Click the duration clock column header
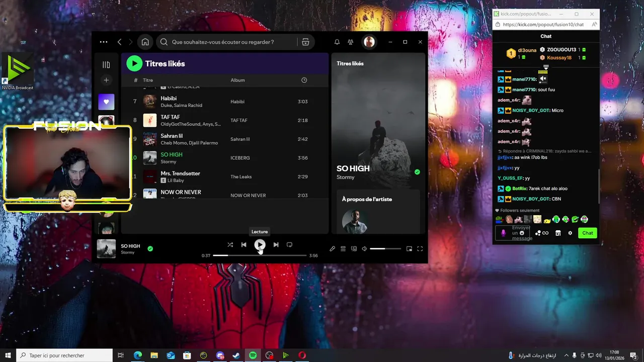644x362 pixels. (x=304, y=80)
